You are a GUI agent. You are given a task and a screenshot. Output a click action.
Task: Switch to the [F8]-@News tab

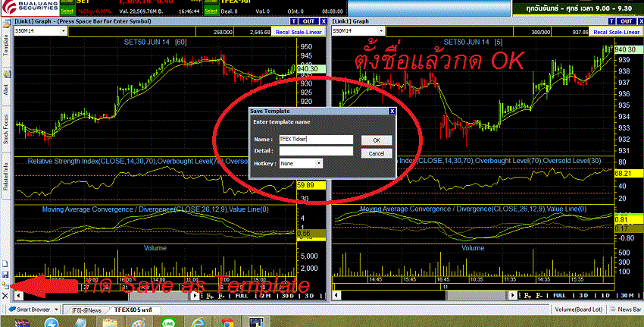86,310
